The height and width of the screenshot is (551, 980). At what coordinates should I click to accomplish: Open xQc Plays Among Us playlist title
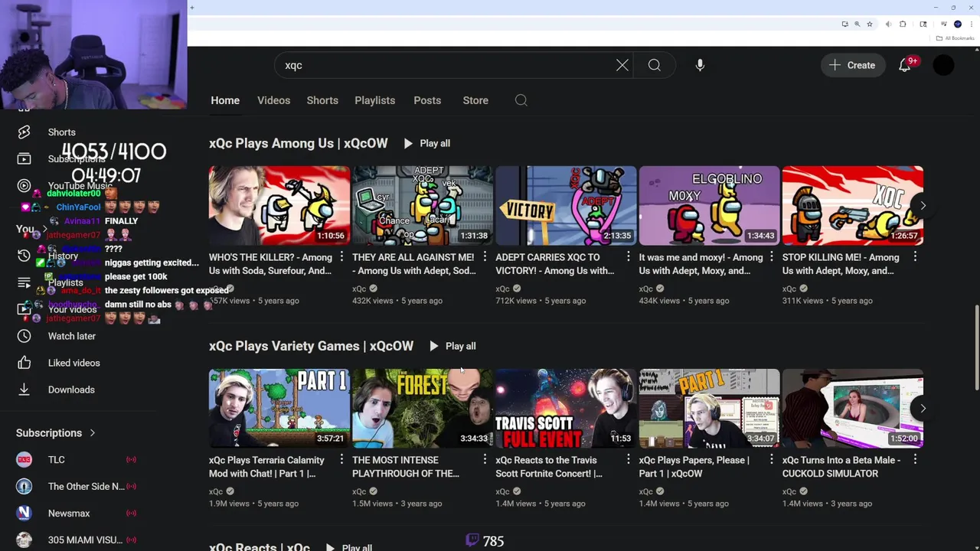click(298, 143)
